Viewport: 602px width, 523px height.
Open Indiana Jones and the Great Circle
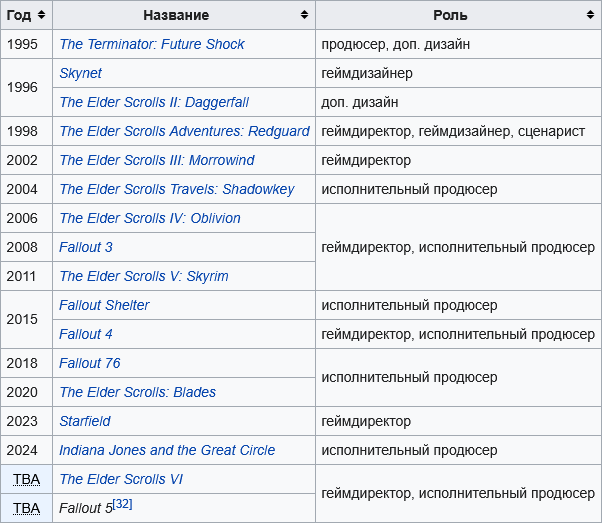167,450
